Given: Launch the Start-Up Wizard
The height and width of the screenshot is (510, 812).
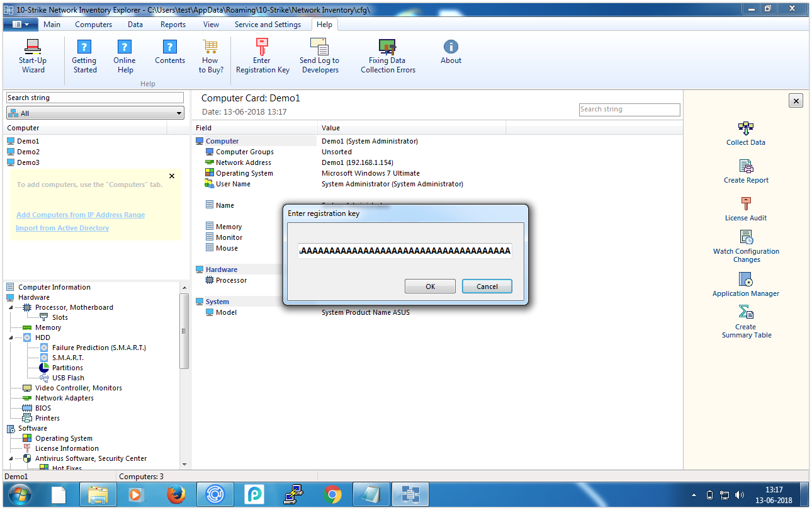Looking at the screenshot, I should [x=33, y=56].
